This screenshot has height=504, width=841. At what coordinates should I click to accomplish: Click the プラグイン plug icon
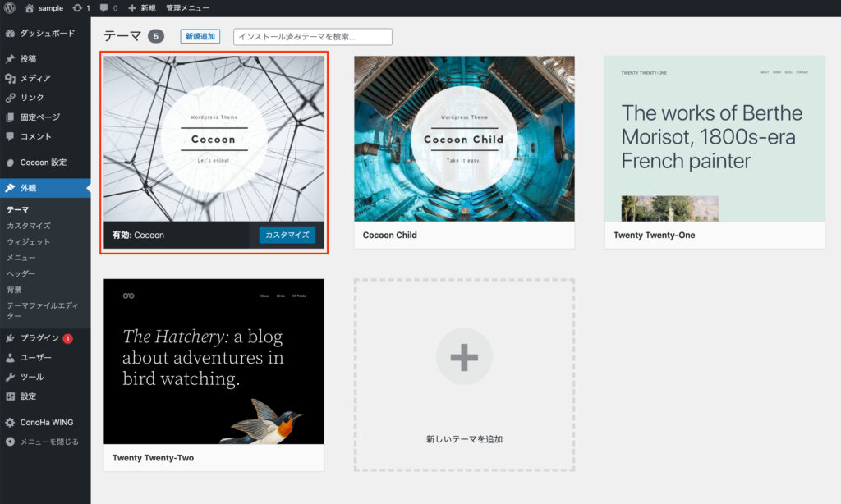point(10,338)
